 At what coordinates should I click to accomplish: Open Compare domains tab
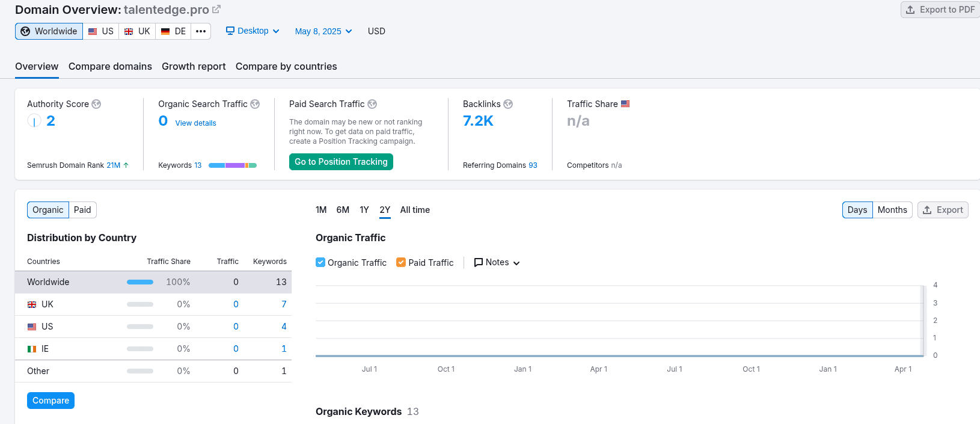tap(110, 66)
